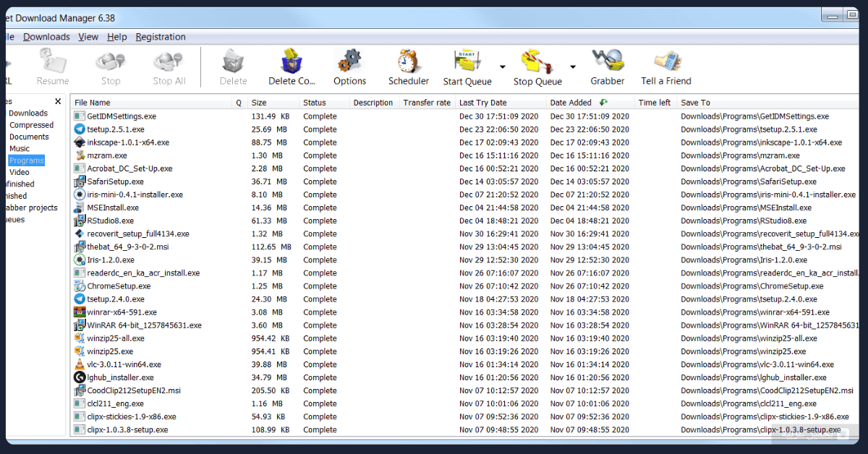Click the Transfer rate column header
Viewport: 868px width, 454px height.
coord(427,103)
